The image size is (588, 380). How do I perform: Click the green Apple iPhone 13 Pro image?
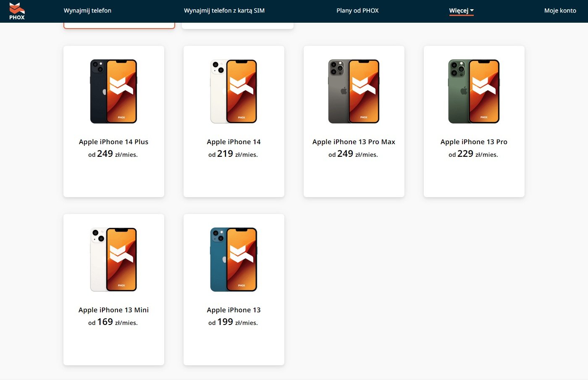pos(474,91)
